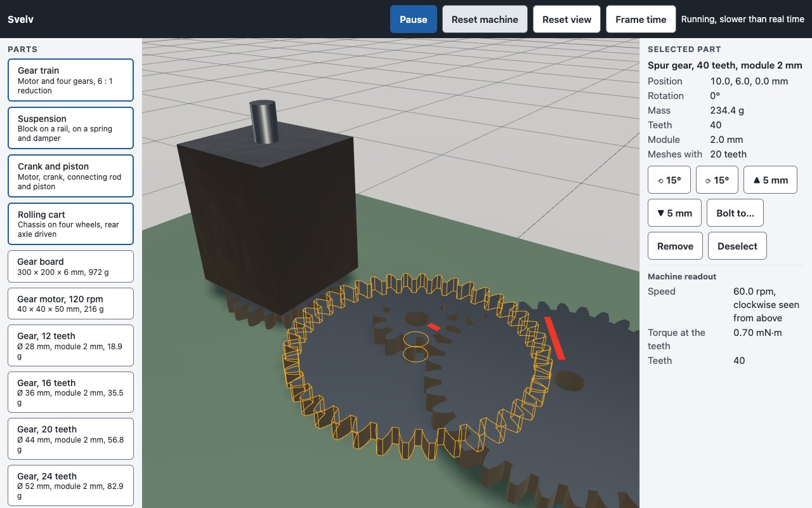The image size is (812, 508).
Task: Pause the running simulation
Action: pyautogui.click(x=414, y=19)
